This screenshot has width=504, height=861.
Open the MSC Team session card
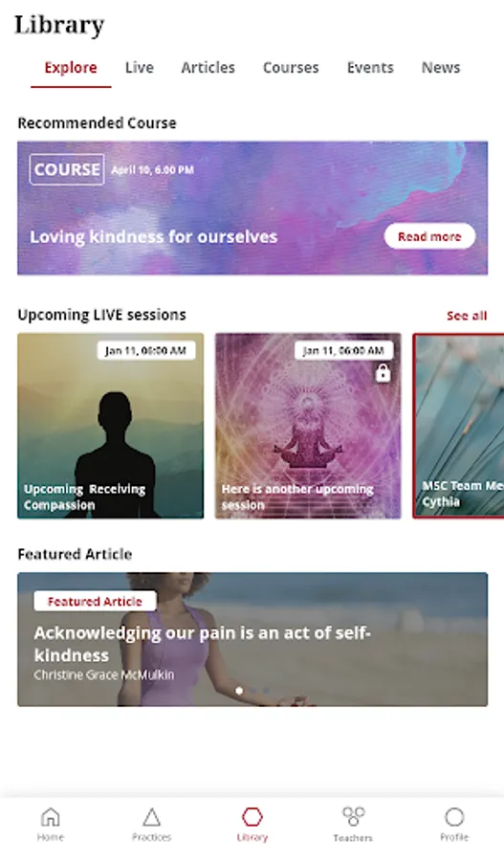pos(458,426)
